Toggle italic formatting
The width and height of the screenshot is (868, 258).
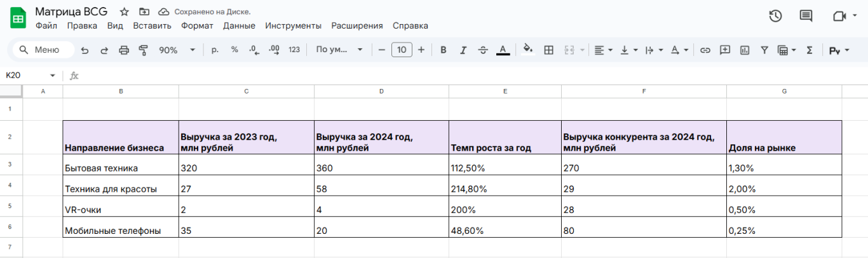pyautogui.click(x=463, y=50)
